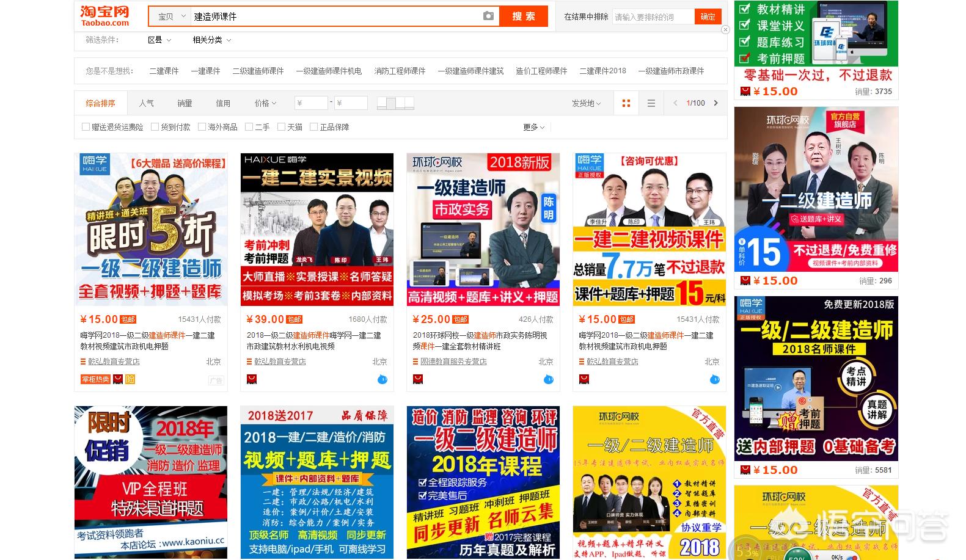Open suggested search 一建课件
Image resolution: width=966 pixels, height=560 pixels.
point(205,71)
